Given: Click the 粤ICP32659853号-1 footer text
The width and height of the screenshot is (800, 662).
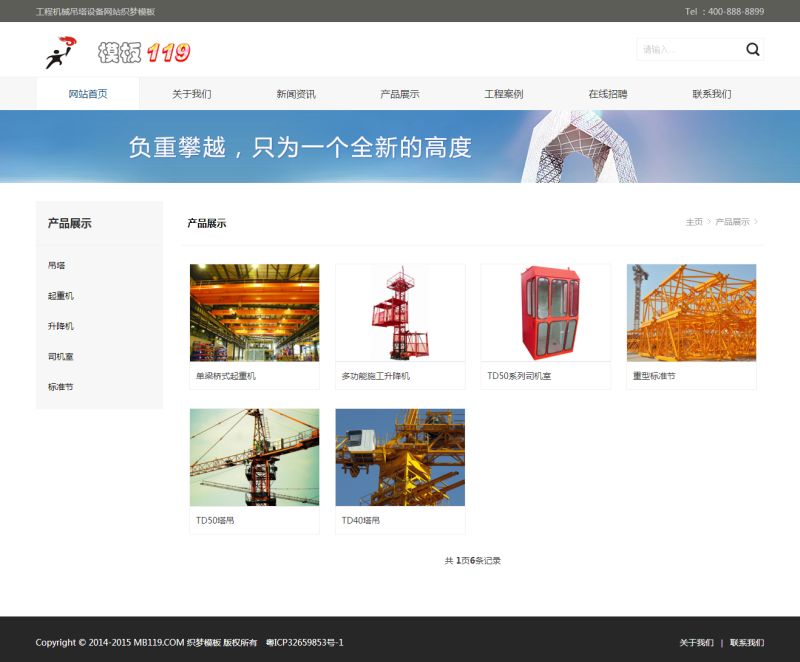Looking at the screenshot, I should coord(305,643).
